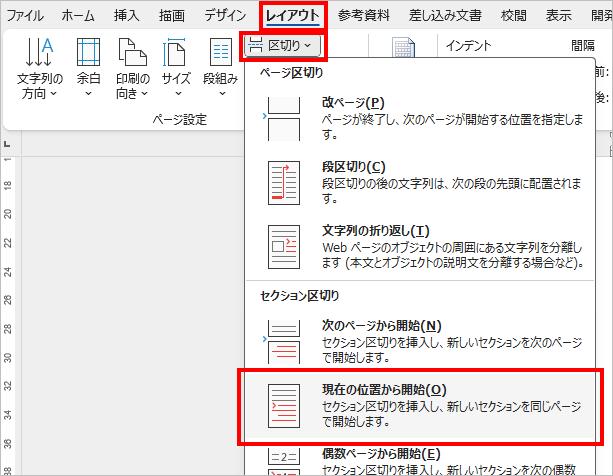Click the セクション区切り section header
Image resolution: width=613 pixels, height=476 pixels.
click(x=299, y=296)
